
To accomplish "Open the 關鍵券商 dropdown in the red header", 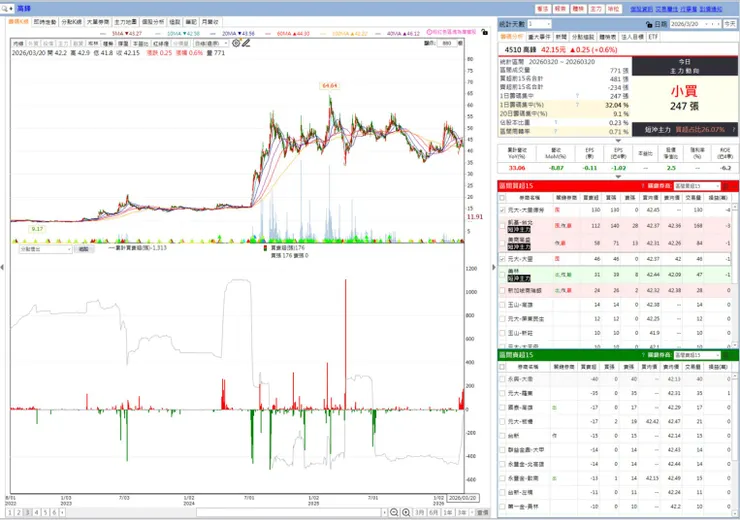I will pyautogui.click(x=697, y=186).
